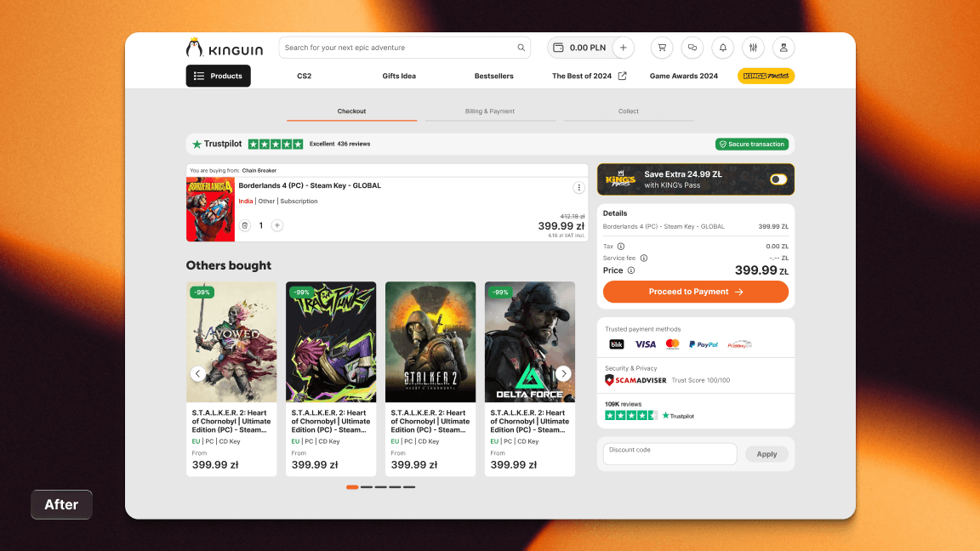The width and height of the screenshot is (980, 551).
Task: Select the second carousel page dot
Action: click(367, 487)
